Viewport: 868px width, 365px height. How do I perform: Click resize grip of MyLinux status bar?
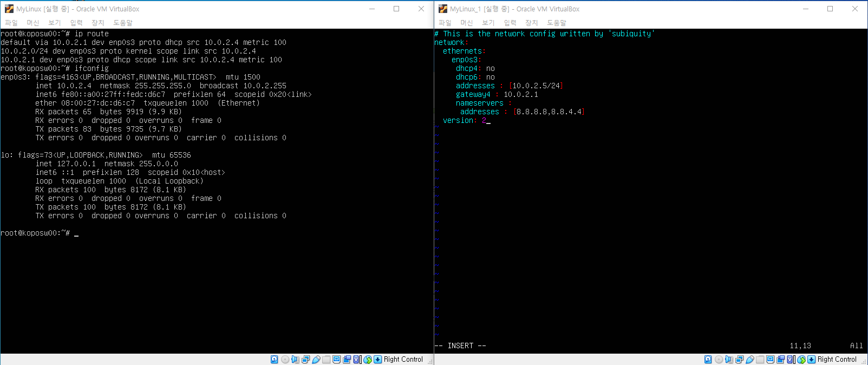click(430, 361)
